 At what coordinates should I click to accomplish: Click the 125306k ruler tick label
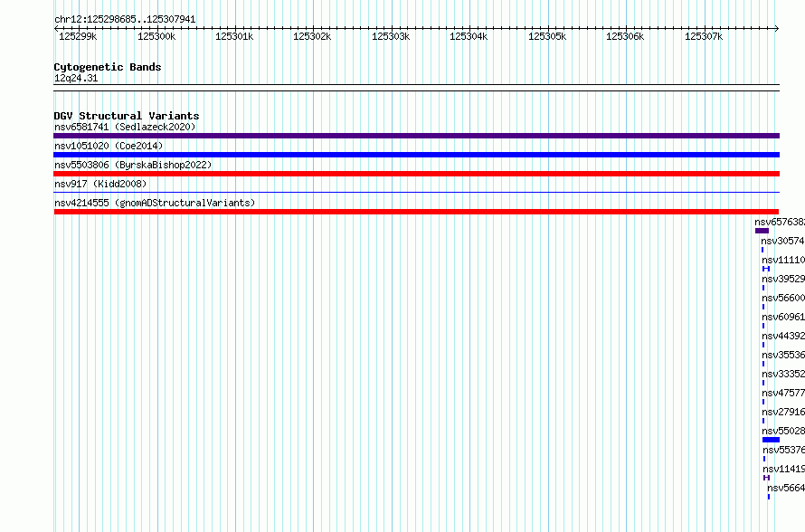coord(625,36)
